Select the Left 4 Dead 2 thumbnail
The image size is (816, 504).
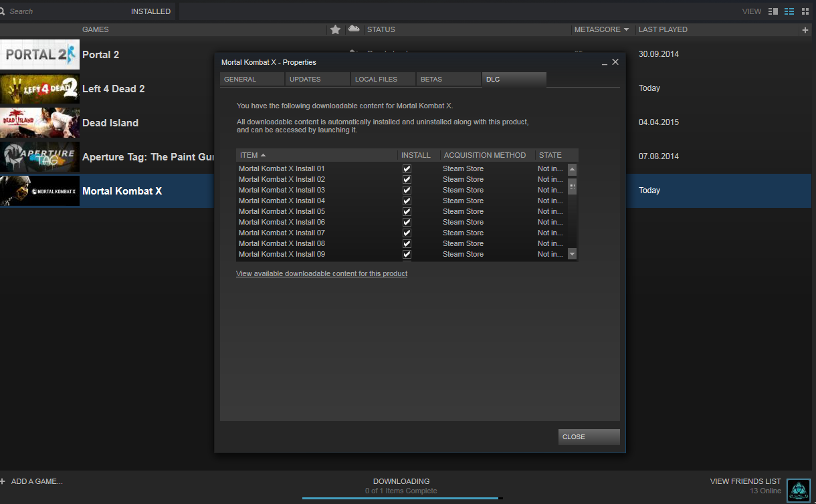coord(39,89)
